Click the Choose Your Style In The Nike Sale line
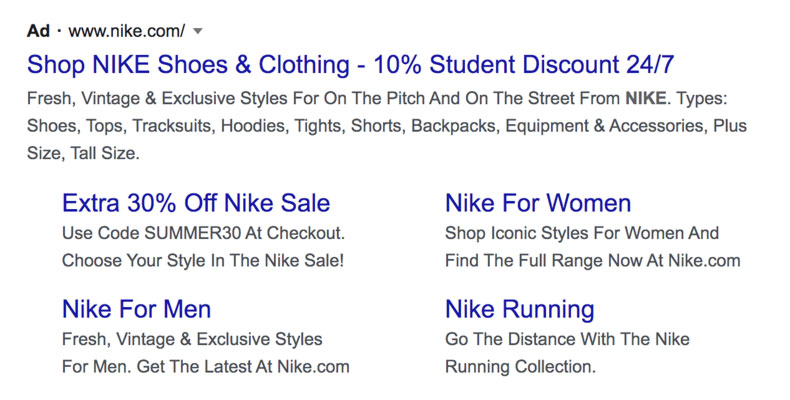This screenshot has width=790, height=400. (x=202, y=261)
